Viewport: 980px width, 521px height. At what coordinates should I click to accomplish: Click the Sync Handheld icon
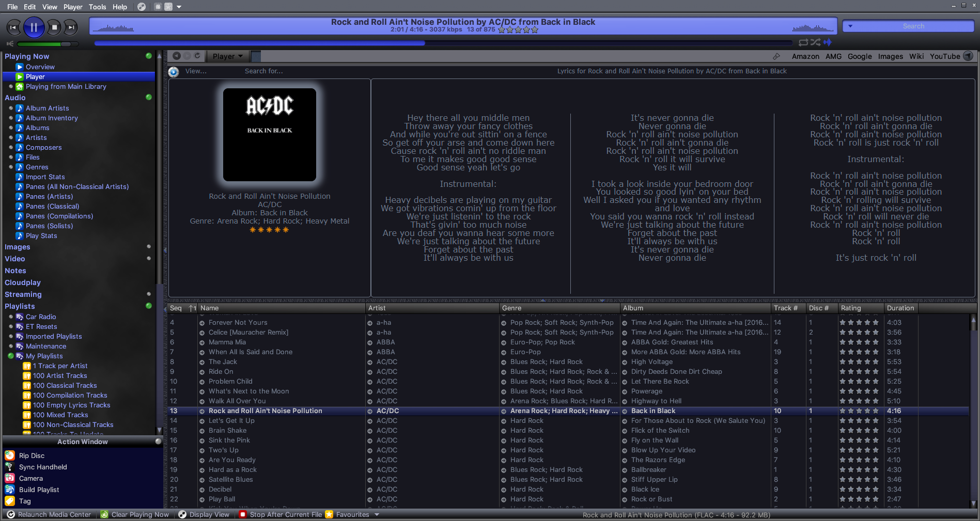point(10,467)
